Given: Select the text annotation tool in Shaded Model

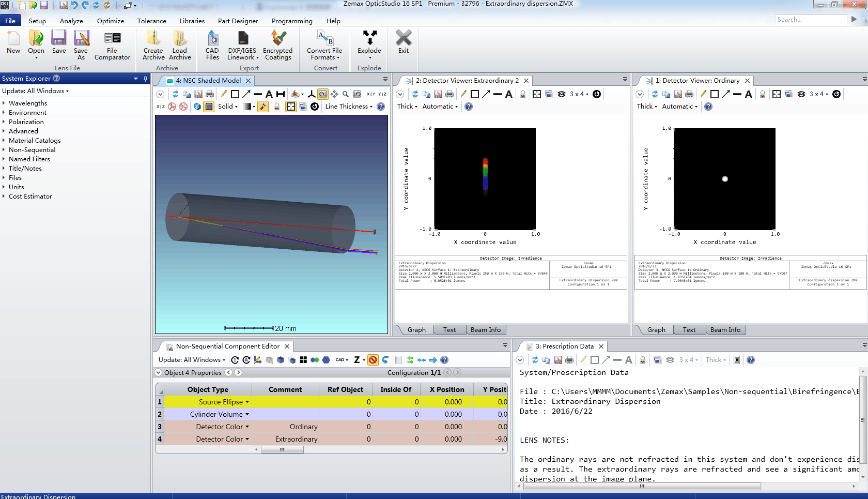Looking at the screenshot, I should coord(269,94).
